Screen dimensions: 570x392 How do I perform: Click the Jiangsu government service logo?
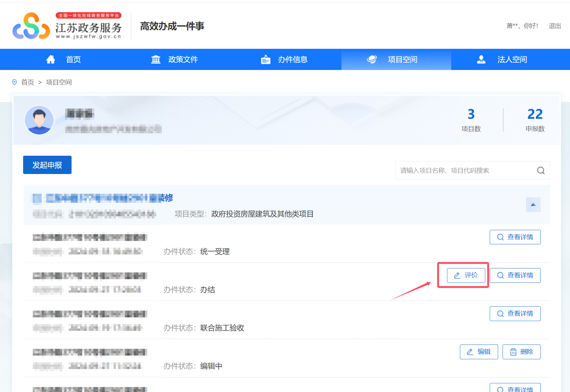pyautogui.click(x=67, y=26)
